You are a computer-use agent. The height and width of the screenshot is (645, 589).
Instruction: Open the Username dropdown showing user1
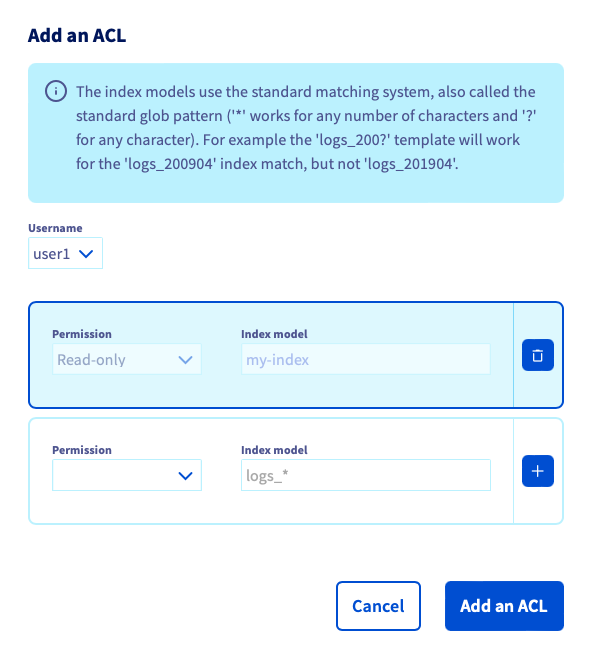(x=65, y=253)
